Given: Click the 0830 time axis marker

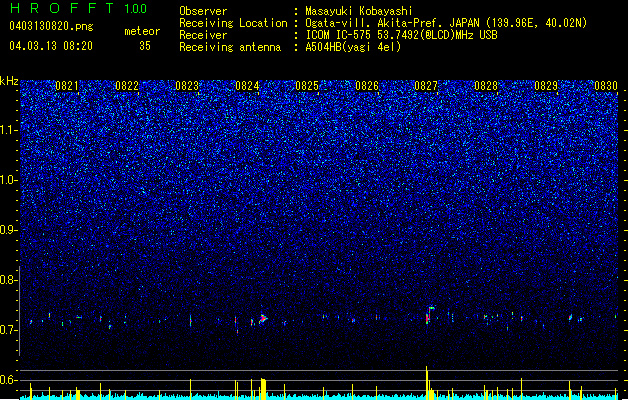Looking at the screenshot, I should tap(606, 86).
